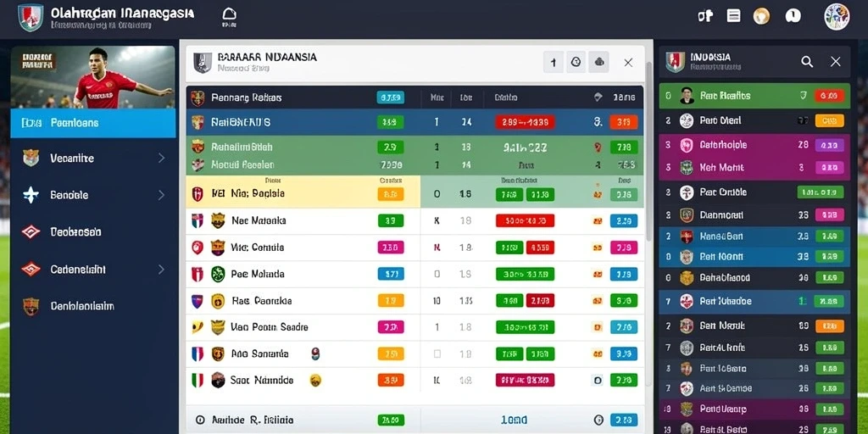This screenshot has height=434, width=868.
Task: Click the blue badge ending the Ano Sananda row
Action: 624,353
